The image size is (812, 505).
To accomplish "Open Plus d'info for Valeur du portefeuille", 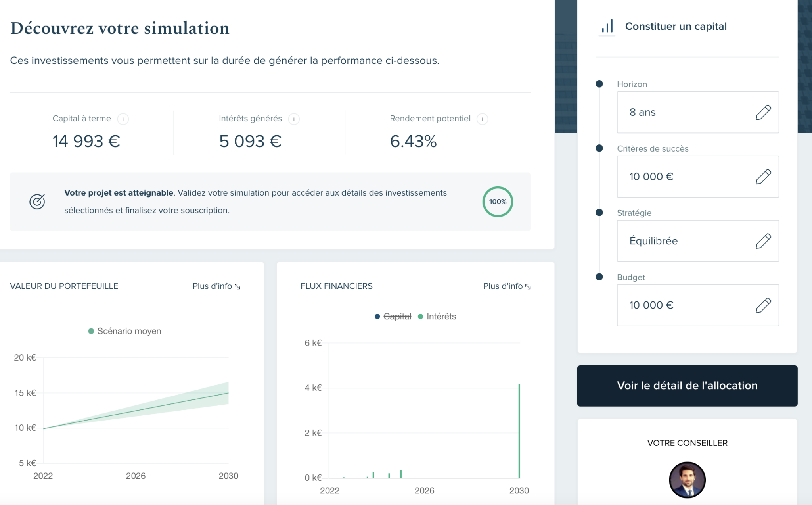I will coord(216,286).
